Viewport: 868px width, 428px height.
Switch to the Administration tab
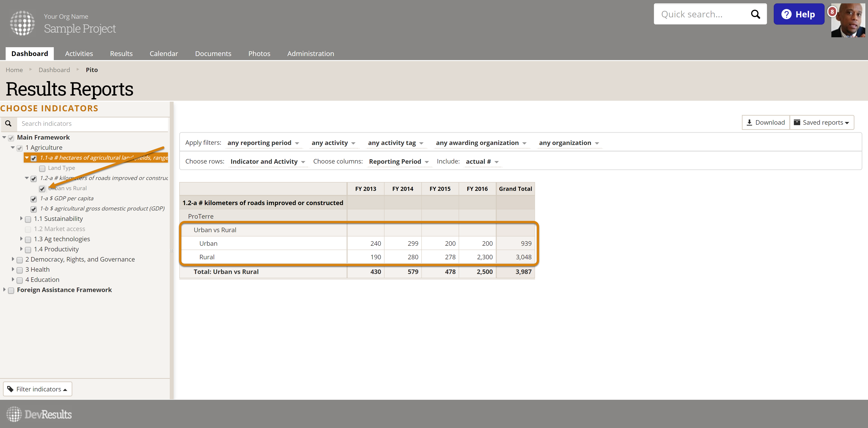pos(310,54)
